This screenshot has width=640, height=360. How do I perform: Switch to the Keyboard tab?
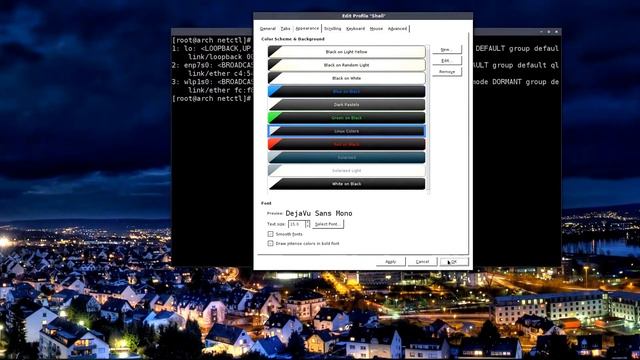(x=355, y=29)
